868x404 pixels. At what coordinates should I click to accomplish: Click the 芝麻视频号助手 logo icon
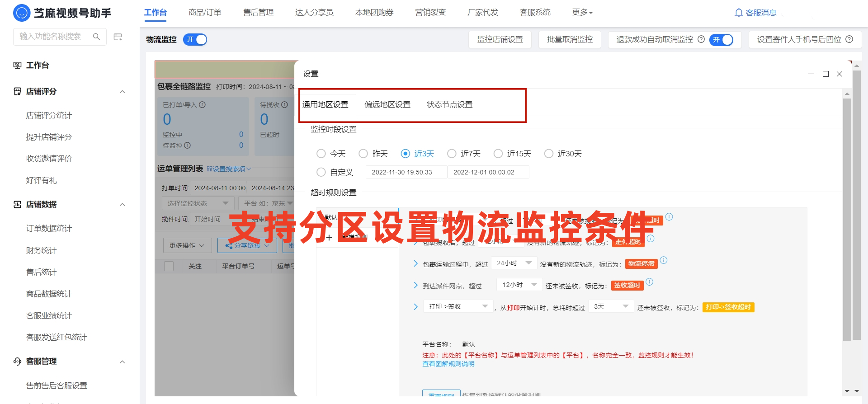click(x=22, y=13)
